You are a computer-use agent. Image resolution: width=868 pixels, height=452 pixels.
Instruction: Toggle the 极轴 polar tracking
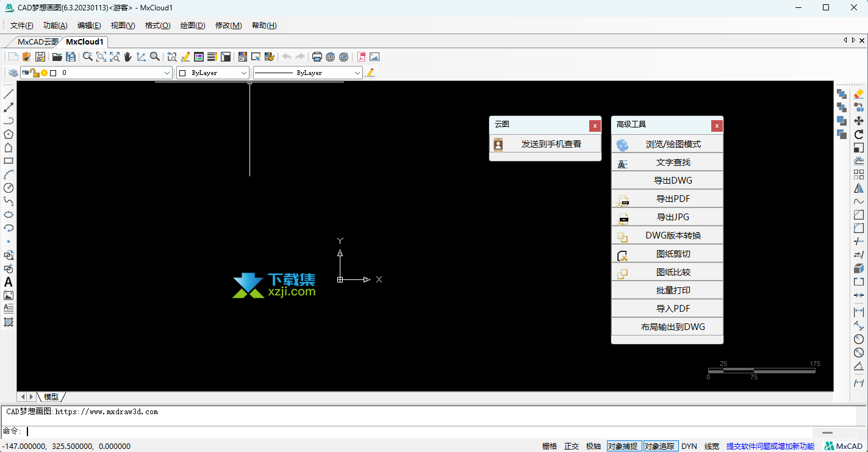click(x=594, y=447)
